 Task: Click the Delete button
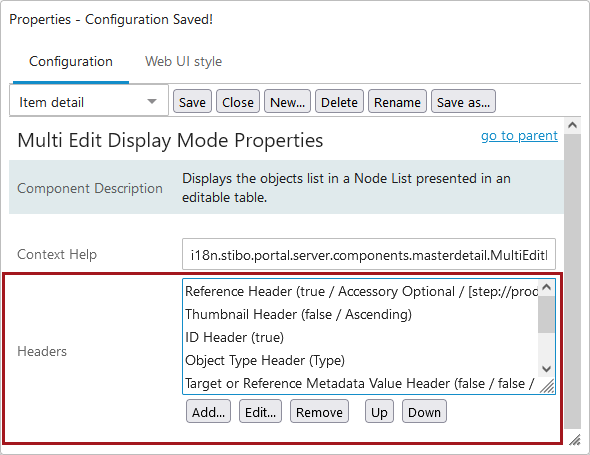(x=339, y=102)
